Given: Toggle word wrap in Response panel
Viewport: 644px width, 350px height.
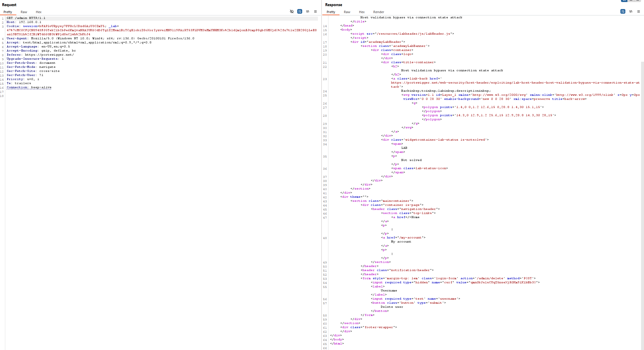Looking at the screenshot, I should (623, 12).
